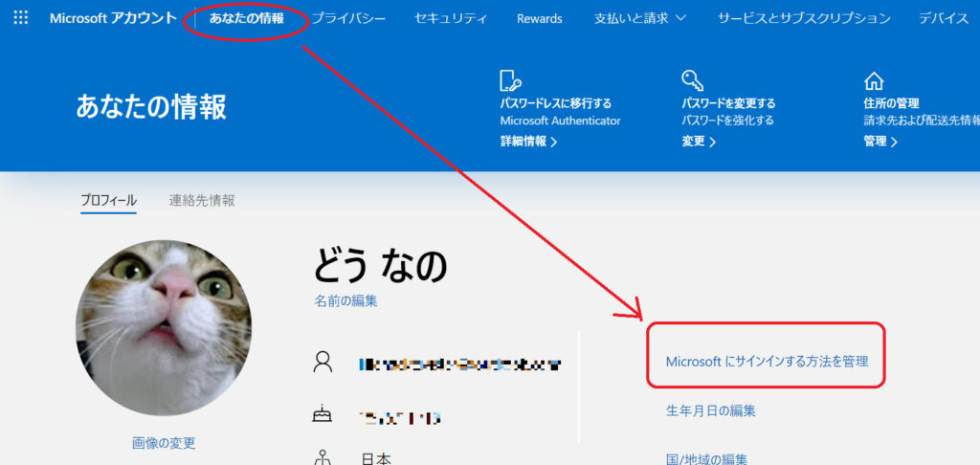
Task: Click the house icon for address management
Action: coord(873,82)
